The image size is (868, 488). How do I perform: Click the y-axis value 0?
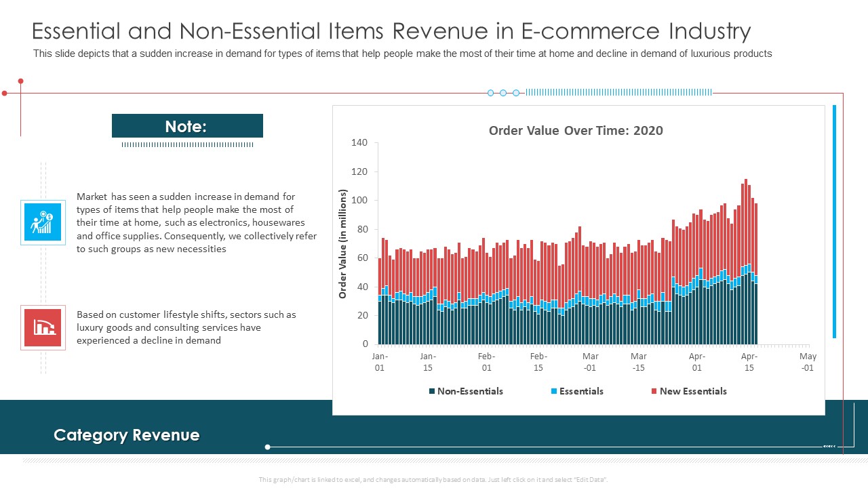[x=365, y=344]
